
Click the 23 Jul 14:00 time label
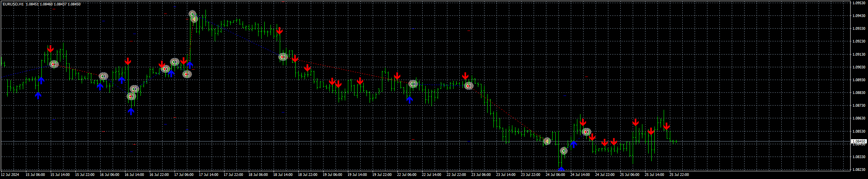(506, 175)
